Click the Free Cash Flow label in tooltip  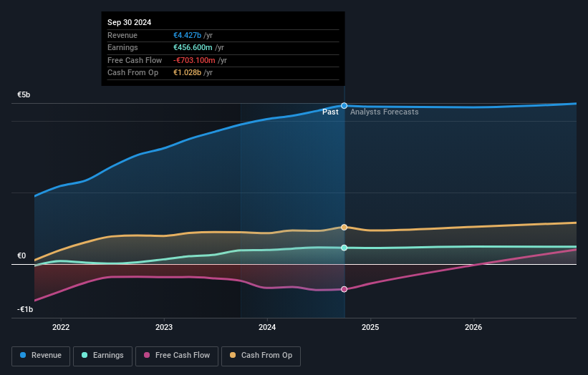tap(135, 60)
